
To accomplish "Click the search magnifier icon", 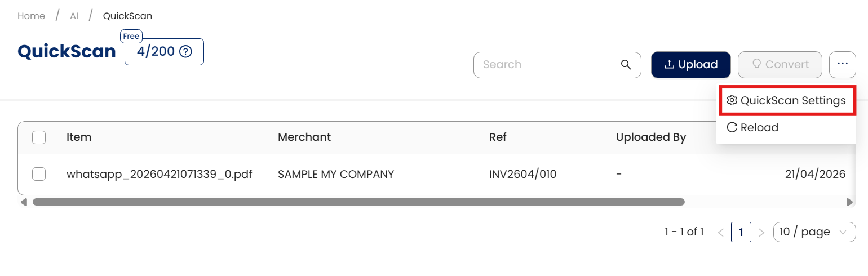I will click(x=626, y=64).
